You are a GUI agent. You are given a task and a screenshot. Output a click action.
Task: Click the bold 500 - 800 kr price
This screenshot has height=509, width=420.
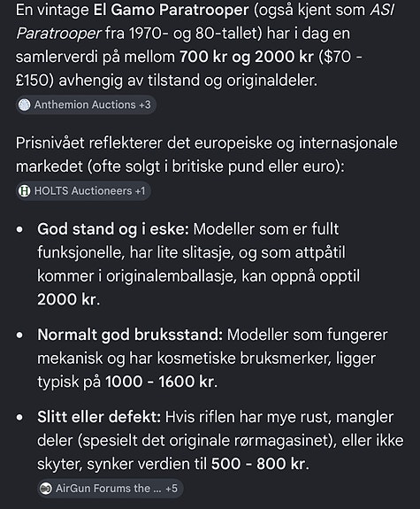pos(258,464)
